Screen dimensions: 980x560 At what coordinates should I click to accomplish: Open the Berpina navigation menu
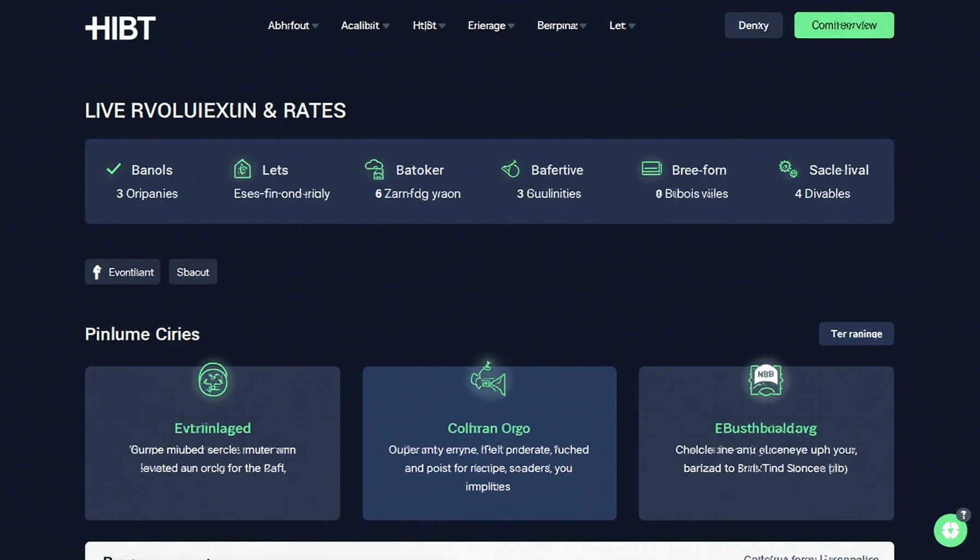pos(561,26)
